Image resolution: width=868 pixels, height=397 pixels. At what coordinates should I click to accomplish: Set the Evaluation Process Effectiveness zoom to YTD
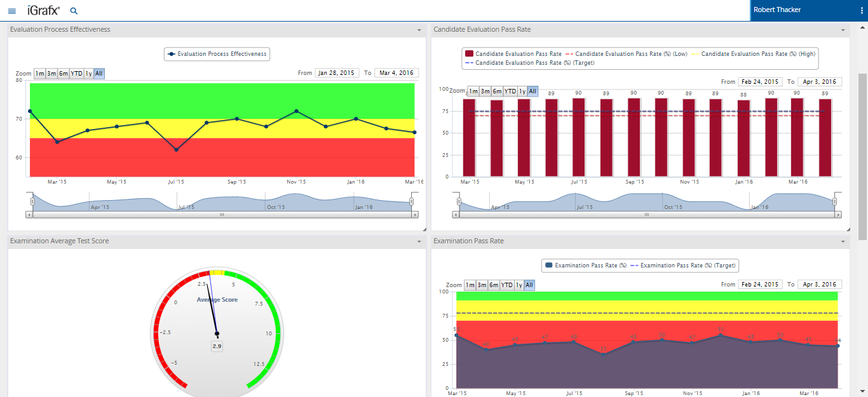(76, 74)
